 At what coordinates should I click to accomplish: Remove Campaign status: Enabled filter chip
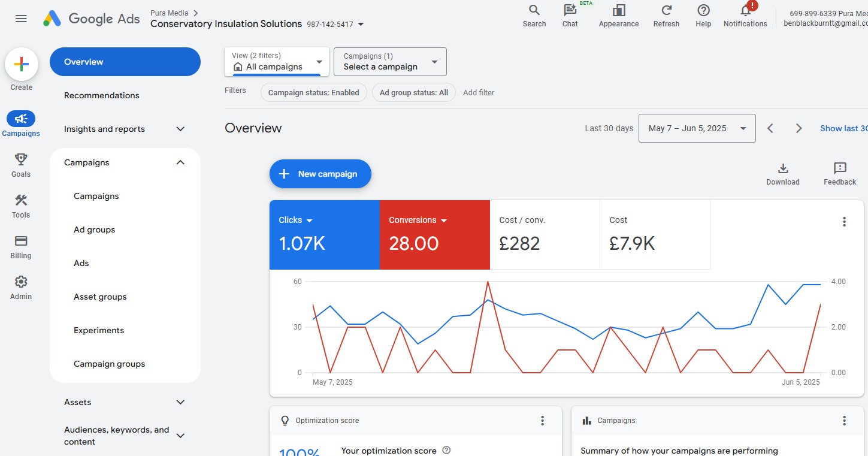(x=313, y=93)
